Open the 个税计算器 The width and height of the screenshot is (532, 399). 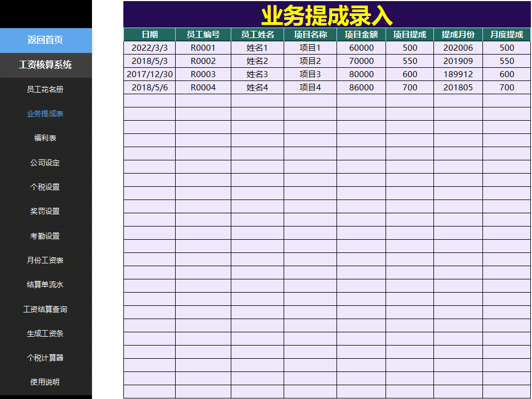[45, 358]
